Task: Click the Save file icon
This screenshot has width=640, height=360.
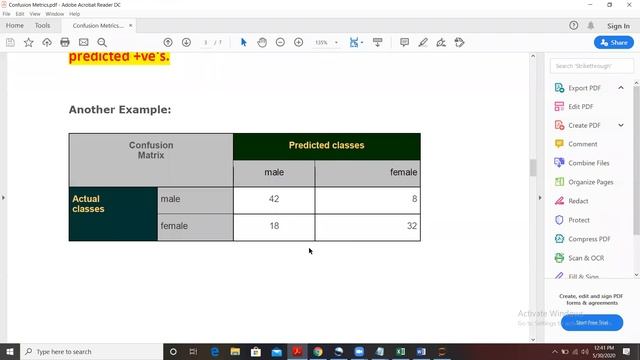Action: (x=10, y=42)
